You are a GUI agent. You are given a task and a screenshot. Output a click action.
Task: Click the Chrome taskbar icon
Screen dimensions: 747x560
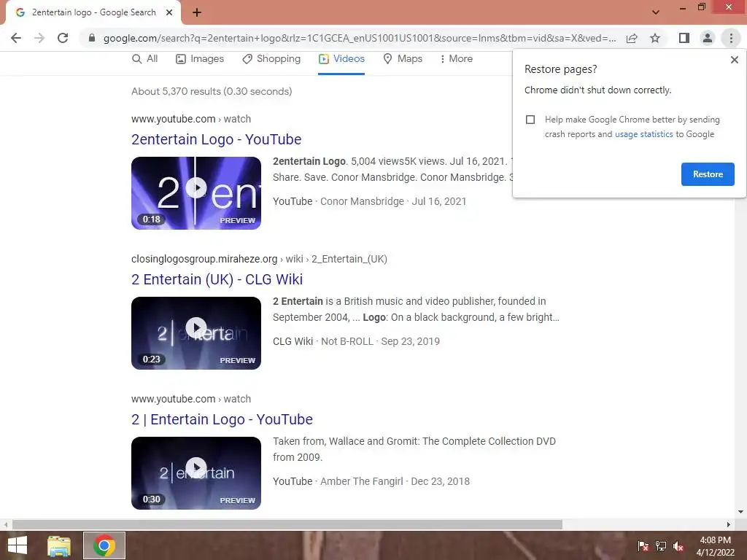point(104,545)
